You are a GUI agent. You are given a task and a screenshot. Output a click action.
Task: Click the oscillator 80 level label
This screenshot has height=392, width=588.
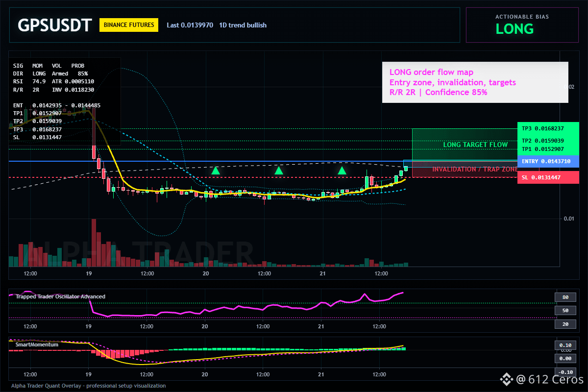[565, 297]
